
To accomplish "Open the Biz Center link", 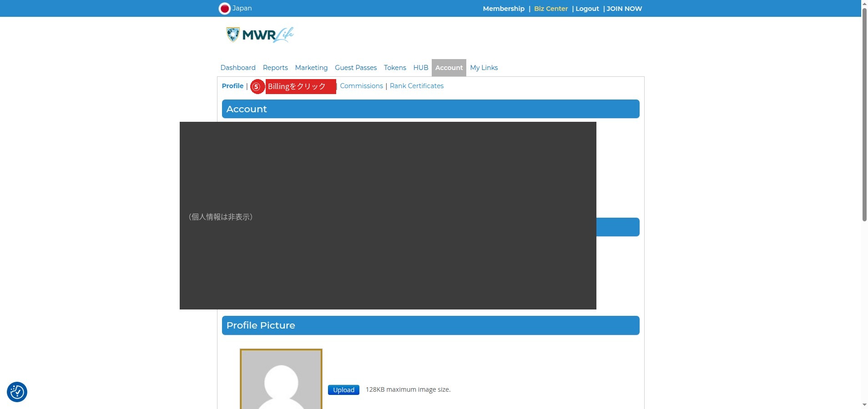I will 551,9.
